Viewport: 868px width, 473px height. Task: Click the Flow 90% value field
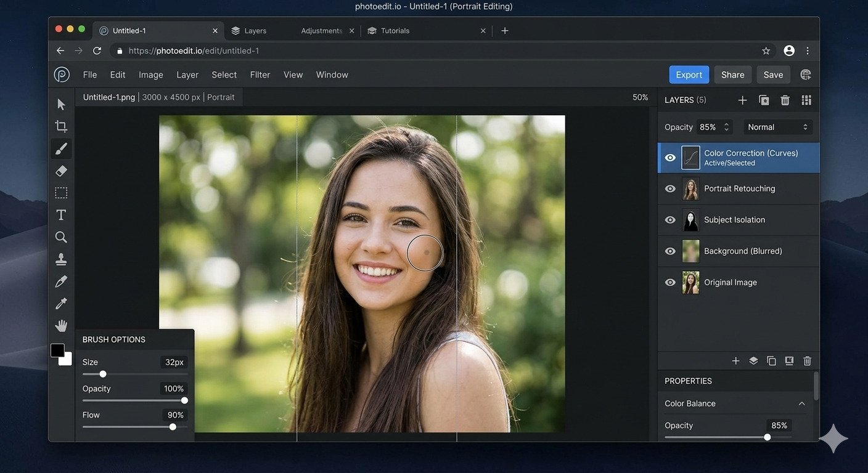pos(175,415)
